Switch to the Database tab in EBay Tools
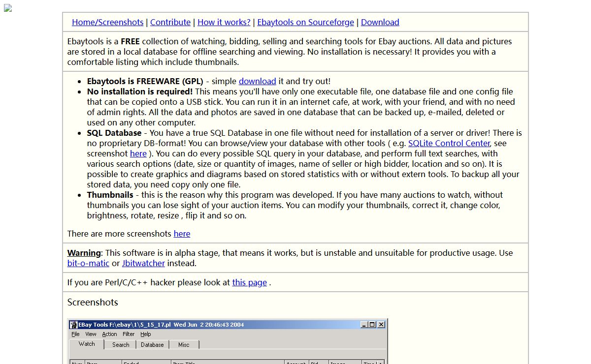This screenshot has height=364, width=591. (152, 345)
